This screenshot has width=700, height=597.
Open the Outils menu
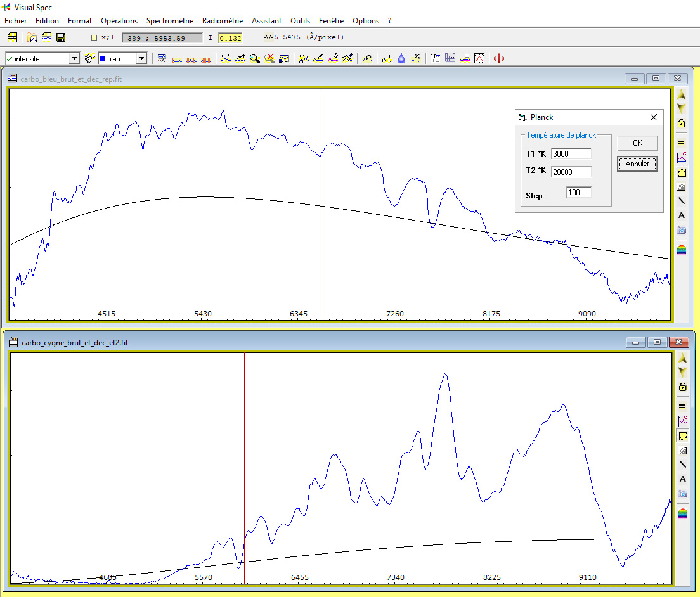click(x=300, y=21)
